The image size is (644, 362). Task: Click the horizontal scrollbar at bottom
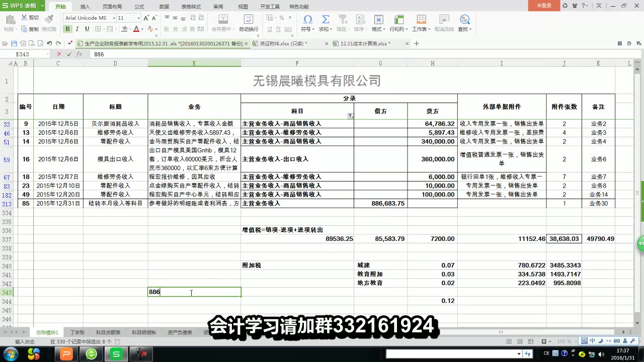pyautogui.click(x=501, y=332)
